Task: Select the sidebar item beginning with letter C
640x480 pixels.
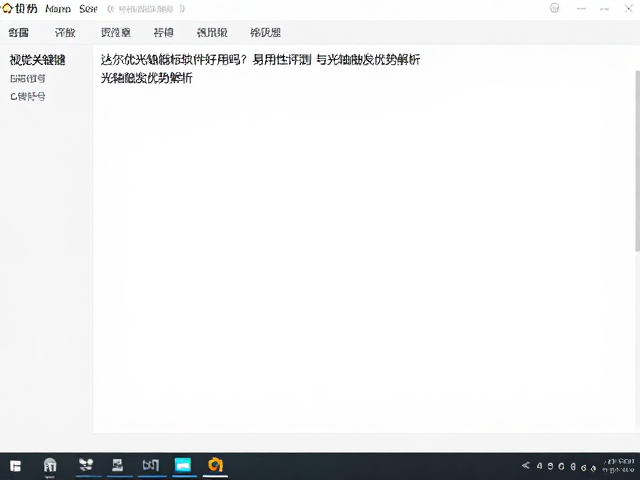Action: point(28,96)
